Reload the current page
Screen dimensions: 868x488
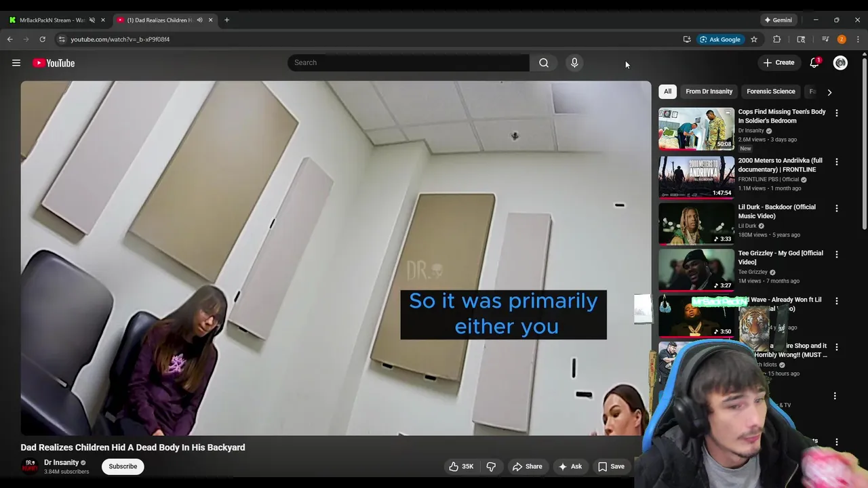(42, 39)
